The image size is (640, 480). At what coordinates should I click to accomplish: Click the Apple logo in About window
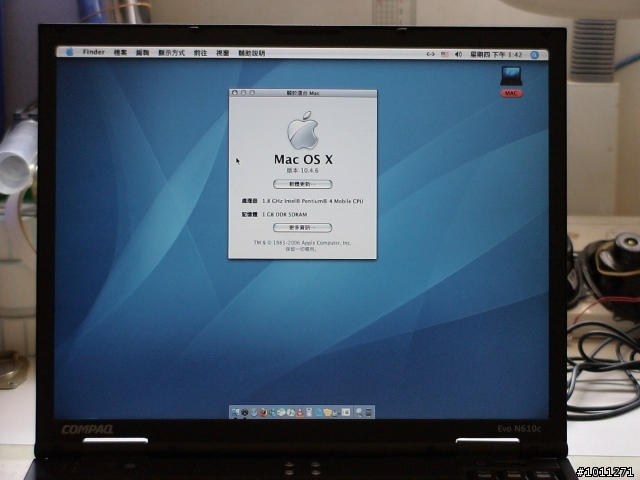pyautogui.click(x=303, y=131)
